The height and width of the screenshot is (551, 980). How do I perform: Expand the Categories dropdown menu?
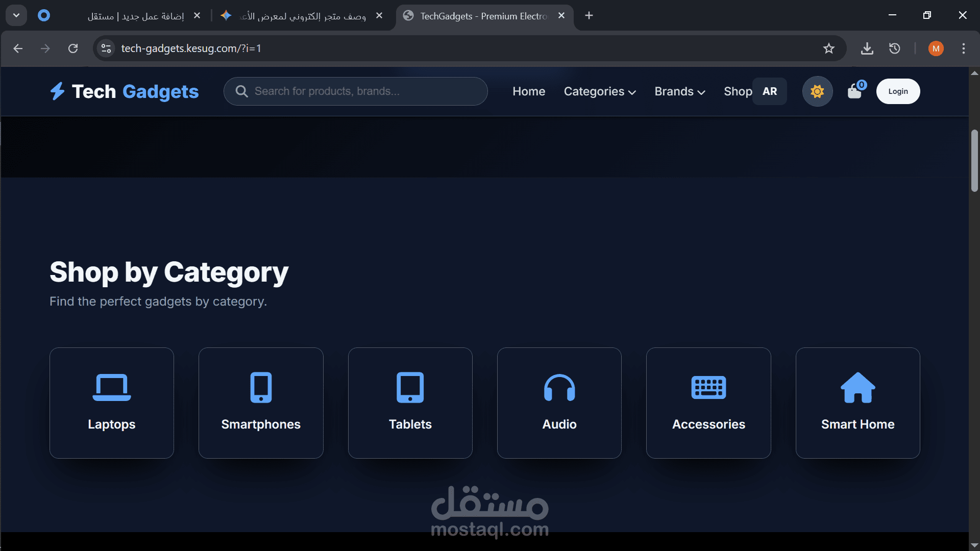point(600,91)
